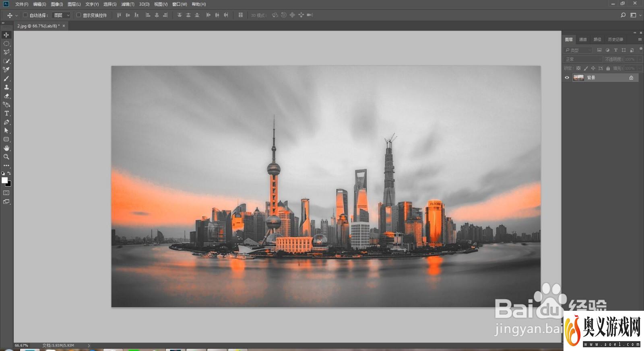Viewport: 644px width, 351px height.
Task: Select the Clone Stamp tool
Action: click(x=6, y=87)
